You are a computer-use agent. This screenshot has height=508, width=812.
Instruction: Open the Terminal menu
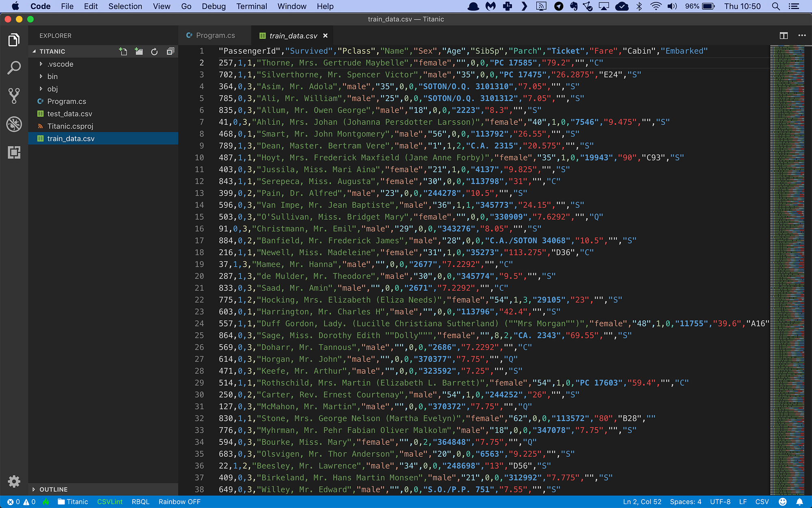coord(251,6)
